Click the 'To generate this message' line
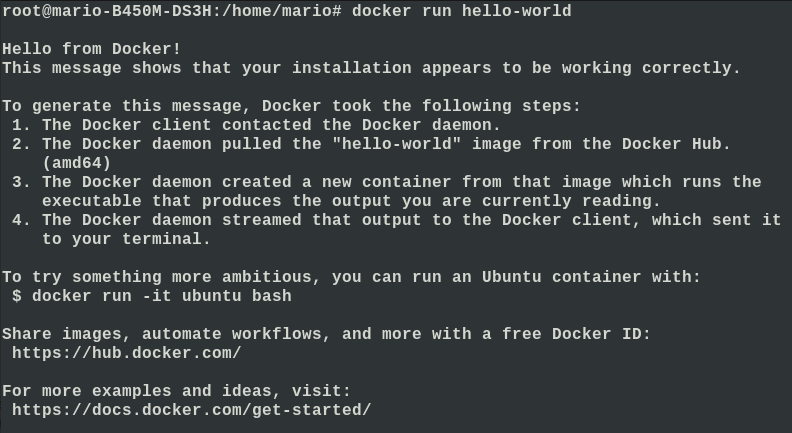Image resolution: width=792 pixels, height=433 pixels. click(291, 106)
